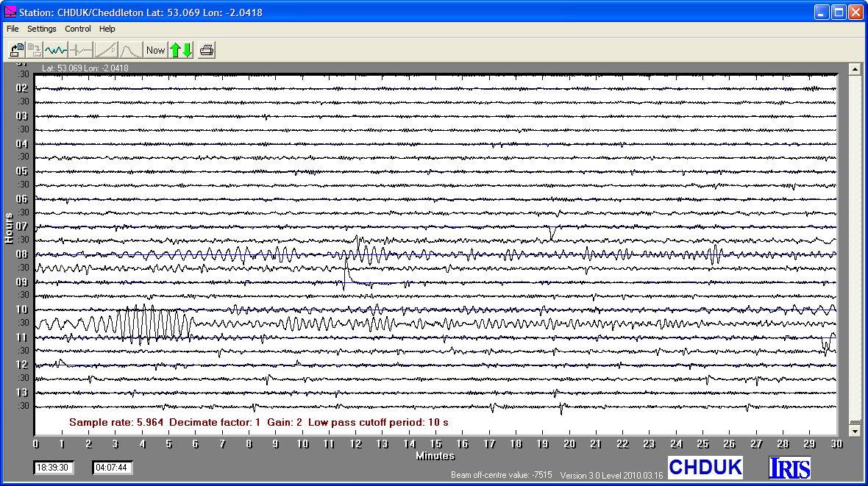The height and width of the screenshot is (486, 868).
Task: Click hour label 02 on left axis
Action: tap(21, 88)
